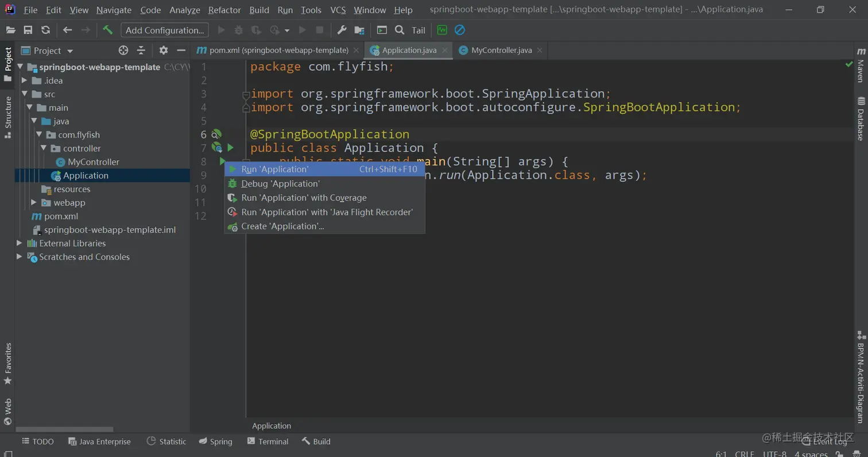Open the VCS menu

coord(338,10)
